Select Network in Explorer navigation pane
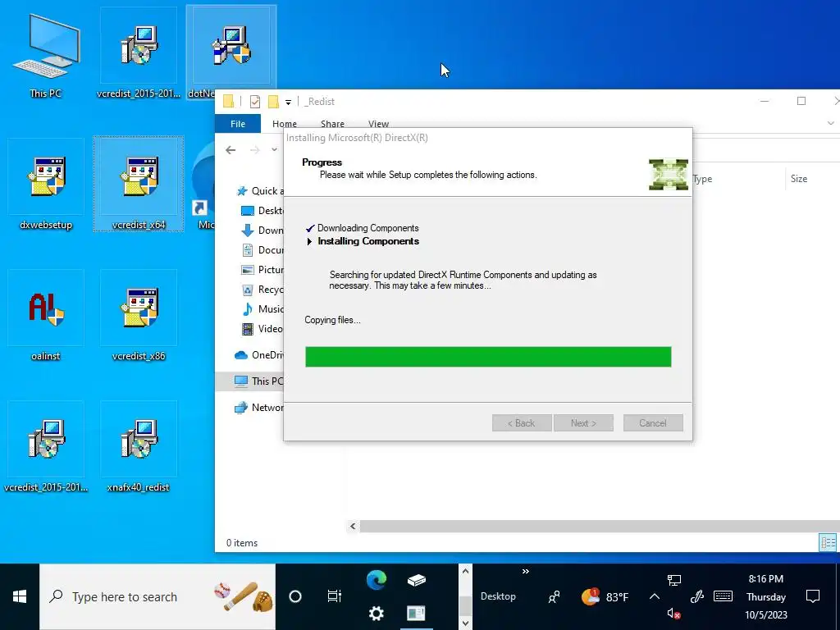The image size is (840, 630). click(x=259, y=408)
